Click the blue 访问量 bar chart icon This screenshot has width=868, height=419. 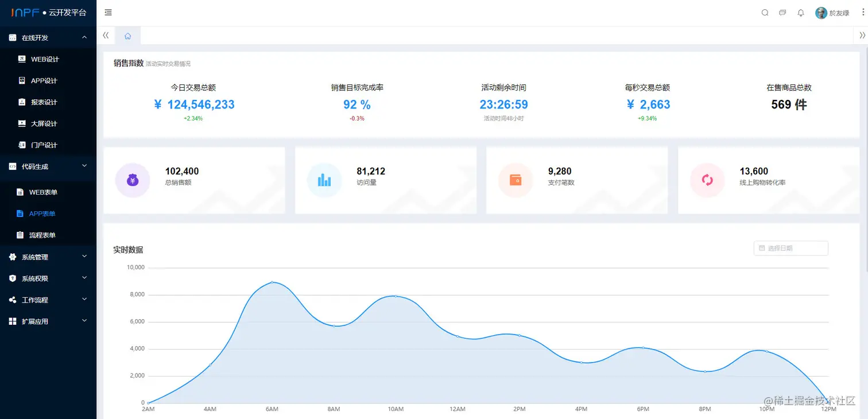point(324,180)
